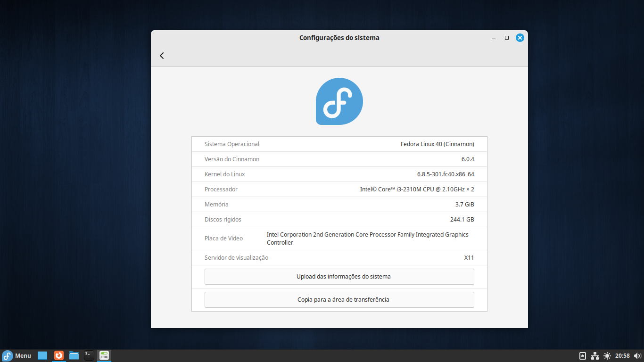Screen dimensions: 644x362
Task: Click Copia para a área de transferência
Action: point(339,300)
